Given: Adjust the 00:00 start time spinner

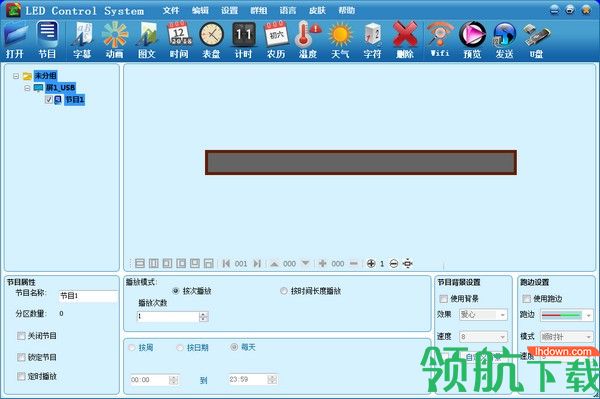Looking at the screenshot, I should (173, 379).
